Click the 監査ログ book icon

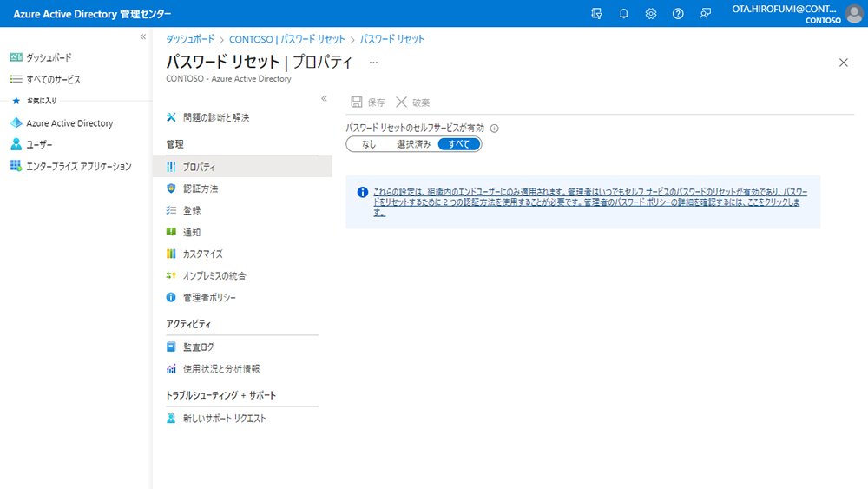pos(171,347)
